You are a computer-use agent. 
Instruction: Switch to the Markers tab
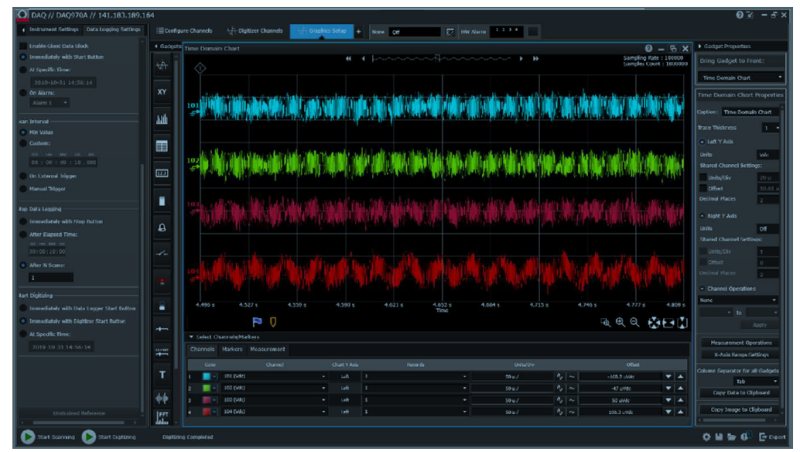[232, 349]
